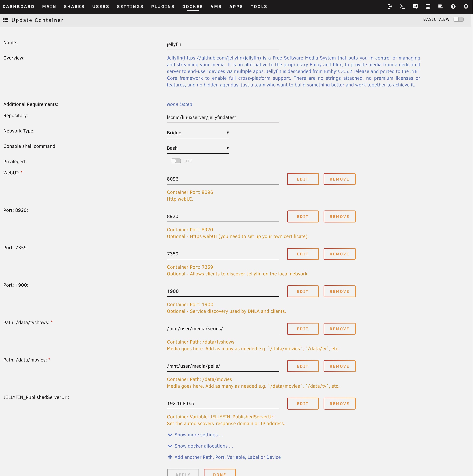Toggle the Basic View switch

[458, 19]
